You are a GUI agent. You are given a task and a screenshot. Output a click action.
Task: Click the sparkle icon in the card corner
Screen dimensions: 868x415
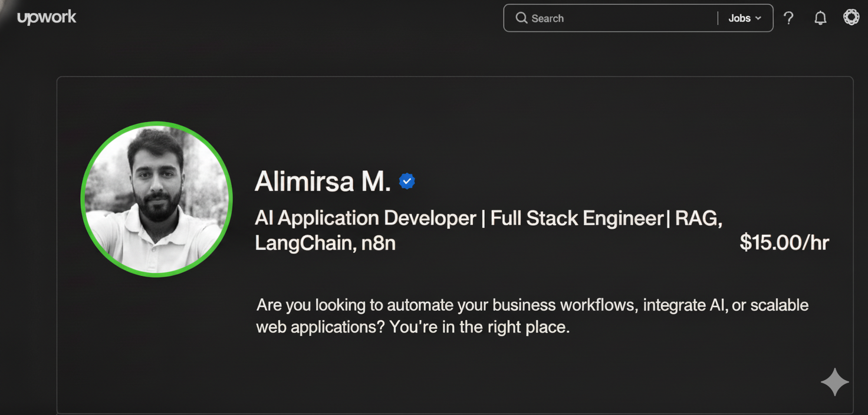[x=835, y=383]
